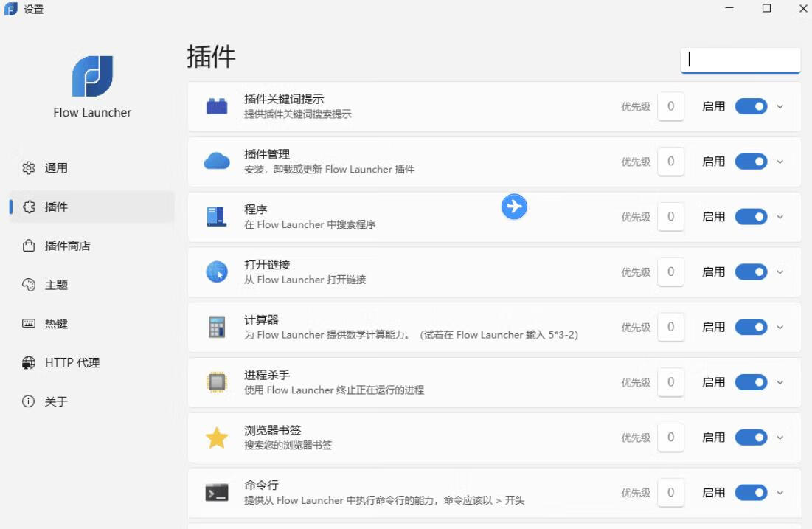Click the 'Flow Launcher' name under logo
The height and width of the screenshot is (529, 812).
click(x=92, y=112)
